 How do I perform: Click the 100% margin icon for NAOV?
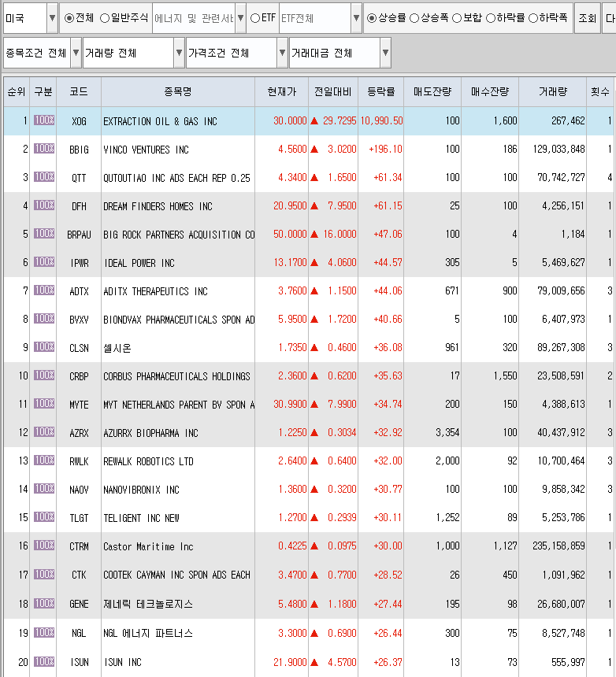coord(44,489)
